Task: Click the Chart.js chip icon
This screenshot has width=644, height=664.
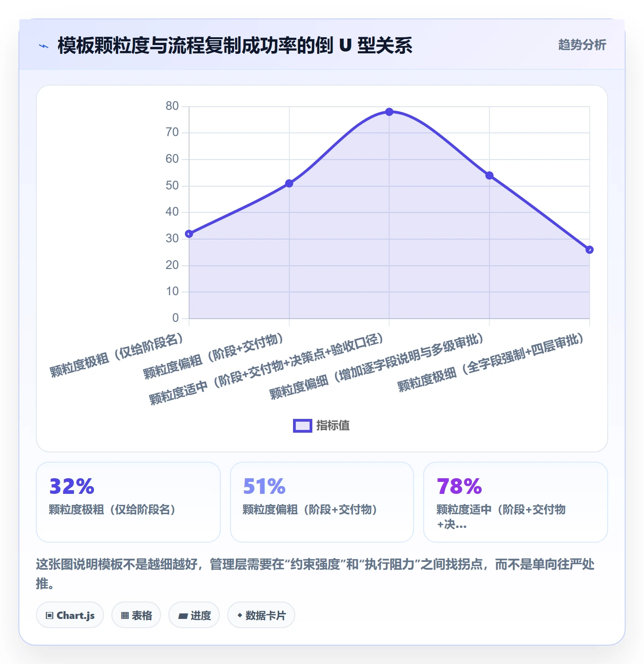Action: pos(50,615)
